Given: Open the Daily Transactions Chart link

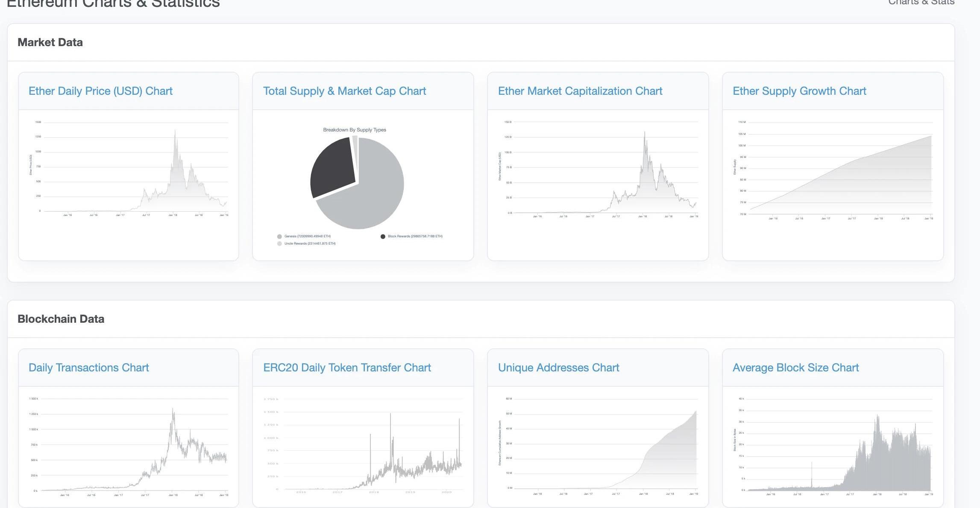Looking at the screenshot, I should pos(88,368).
